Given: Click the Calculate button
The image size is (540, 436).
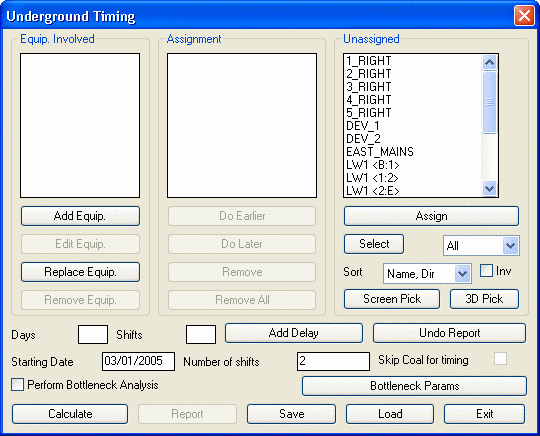Looking at the screenshot, I should (x=70, y=414).
